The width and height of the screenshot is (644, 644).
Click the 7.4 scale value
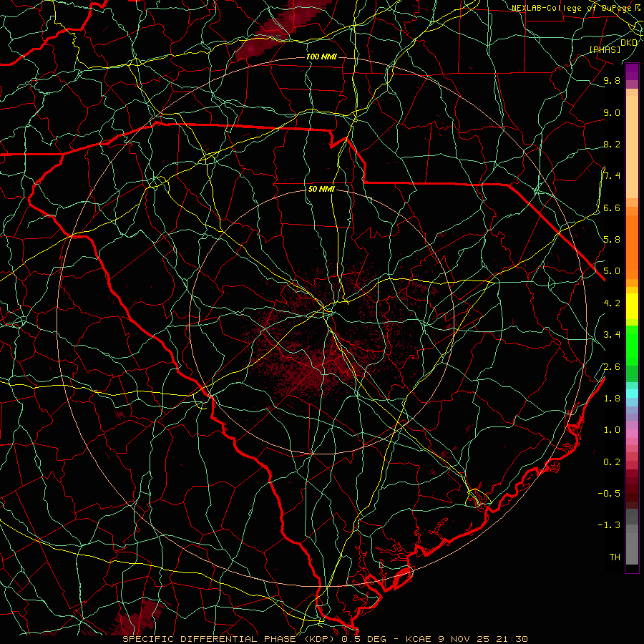[x=612, y=176]
